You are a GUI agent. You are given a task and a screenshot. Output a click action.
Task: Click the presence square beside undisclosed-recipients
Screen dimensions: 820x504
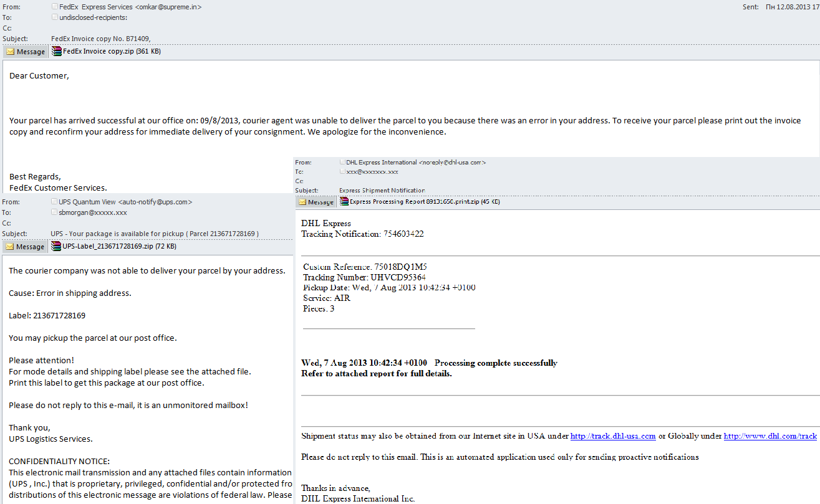55,17
